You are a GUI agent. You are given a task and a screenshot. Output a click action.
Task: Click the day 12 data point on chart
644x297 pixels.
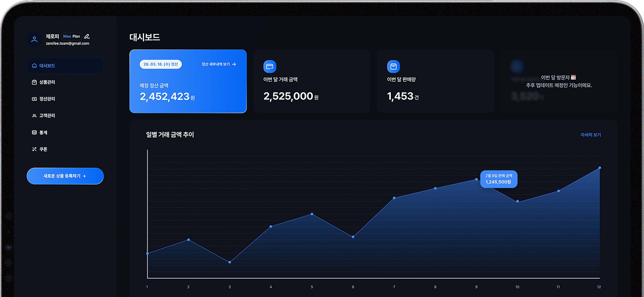tap(599, 168)
